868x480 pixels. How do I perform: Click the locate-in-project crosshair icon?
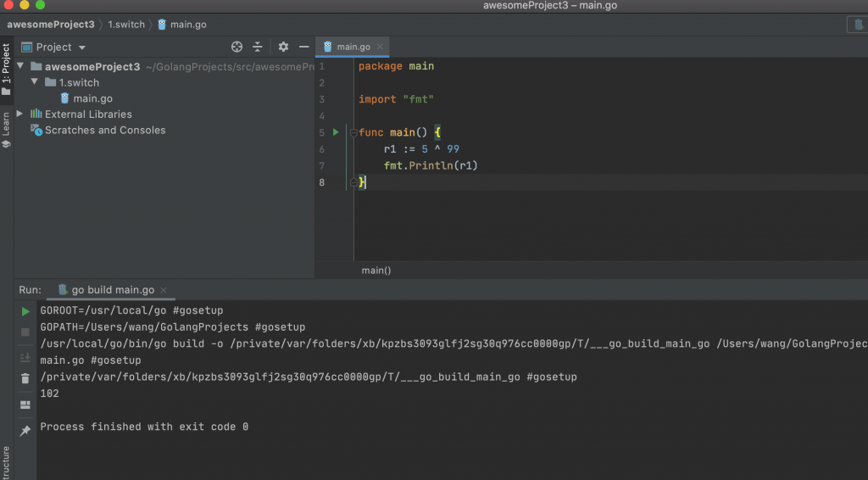tap(237, 47)
